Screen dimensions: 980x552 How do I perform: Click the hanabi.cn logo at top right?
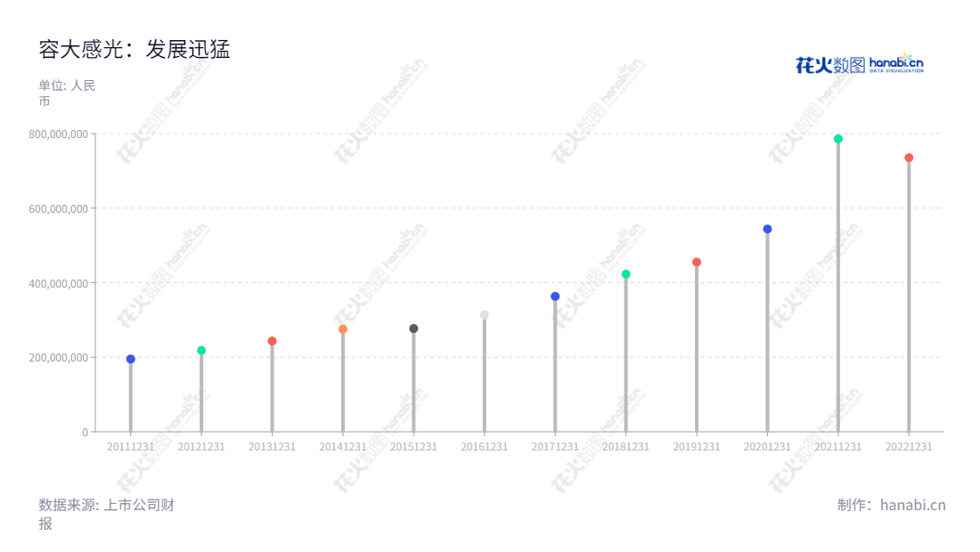click(x=860, y=64)
